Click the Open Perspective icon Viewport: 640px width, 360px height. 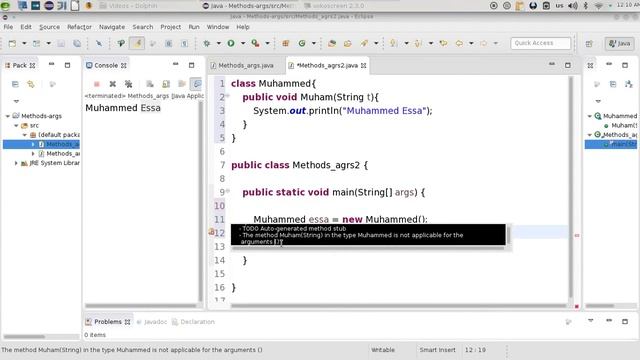pyautogui.click(x=589, y=44)
